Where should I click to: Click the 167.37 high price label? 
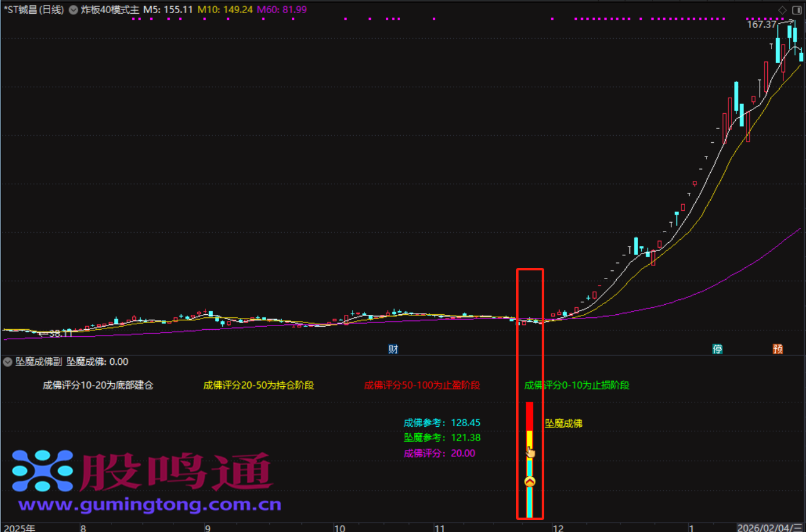pyautogui.click(x=761, y=24)
